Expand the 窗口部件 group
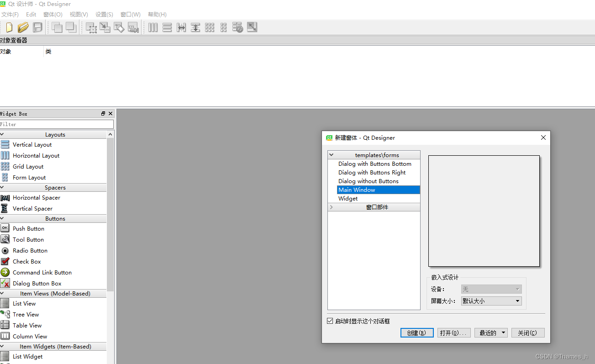595x364 pixels. [332, 207]
